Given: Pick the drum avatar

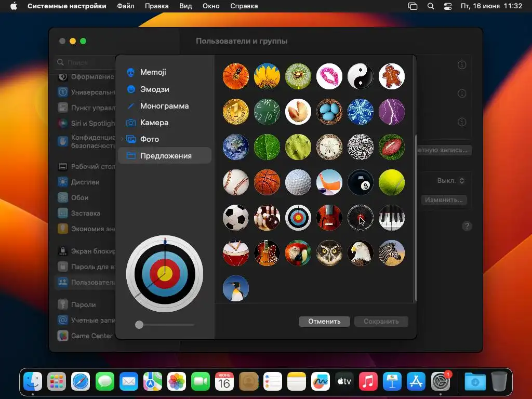Looking at the screenshot, I should click(x=236, y=253).
